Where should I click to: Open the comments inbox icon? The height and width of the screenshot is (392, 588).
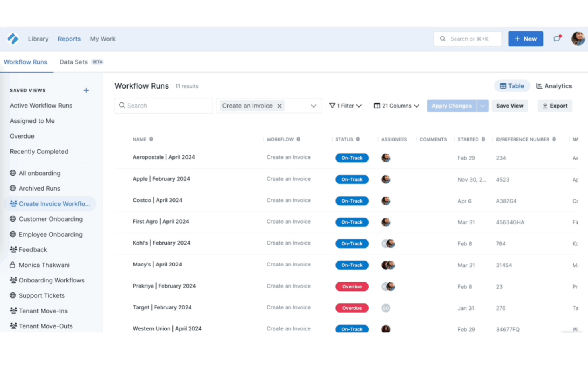click(557, 39)
